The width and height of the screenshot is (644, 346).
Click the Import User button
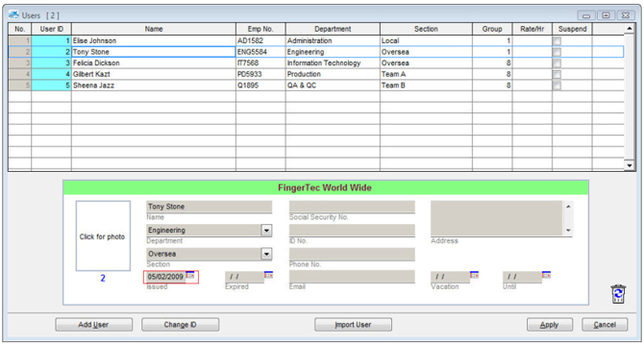(353, 325)
